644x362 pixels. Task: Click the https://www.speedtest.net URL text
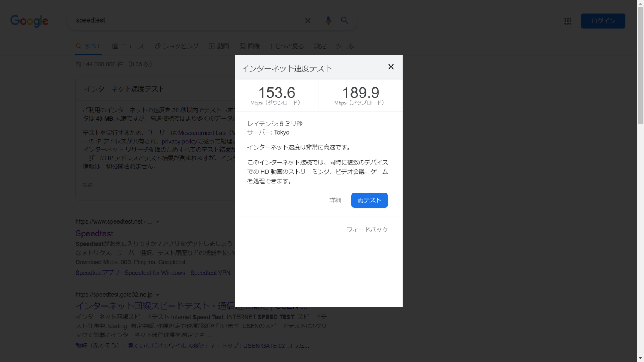point(109,222)
